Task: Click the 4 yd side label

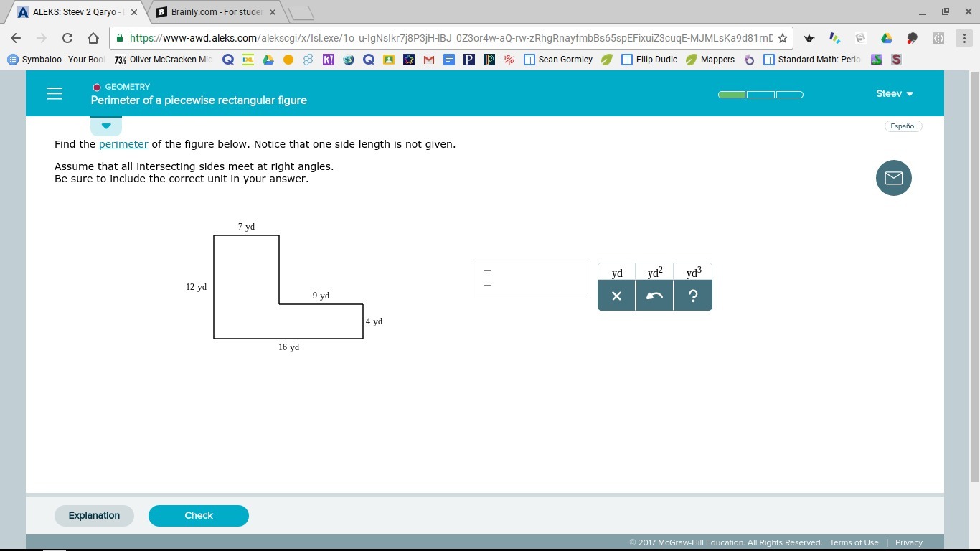Action: (x=374, y=321)
